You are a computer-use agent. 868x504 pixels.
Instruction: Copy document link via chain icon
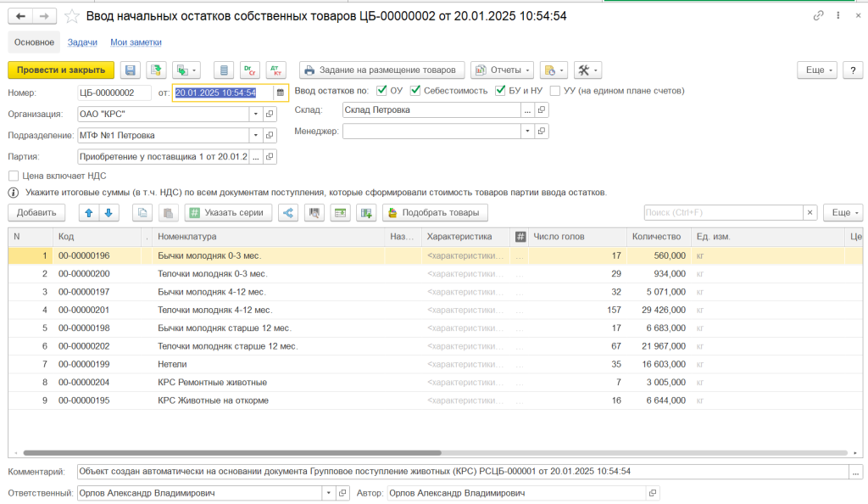pyautogui.click(x=818, y=16)
